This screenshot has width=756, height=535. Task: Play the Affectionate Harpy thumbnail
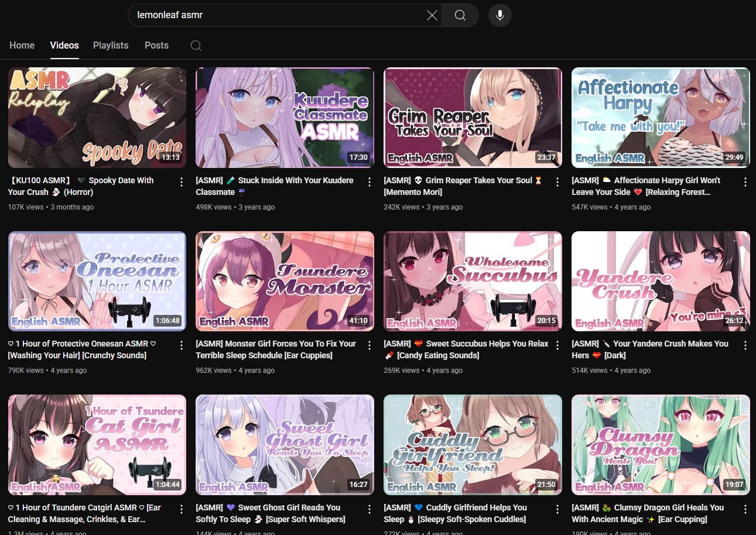pyautogui.click(x=661, y=118)
